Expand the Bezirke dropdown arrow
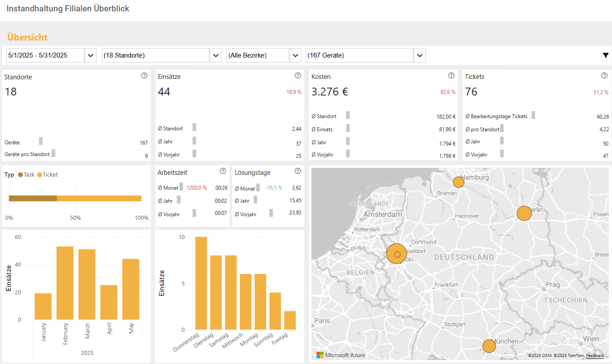 click(x=295, y=55)
